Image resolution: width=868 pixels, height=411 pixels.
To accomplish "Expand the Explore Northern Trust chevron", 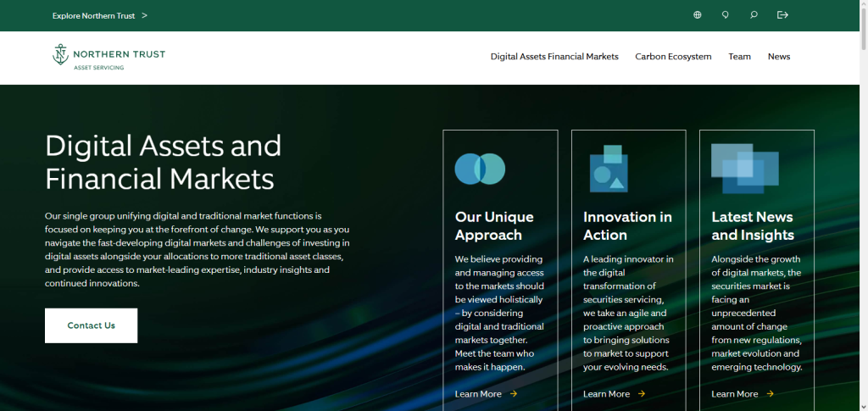I will tap(144, 15).
